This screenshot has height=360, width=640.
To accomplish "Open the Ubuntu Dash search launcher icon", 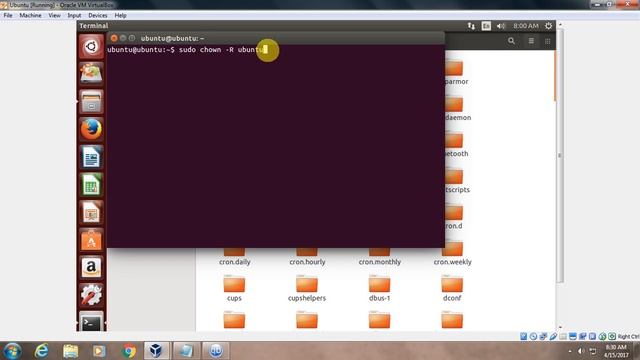I will [91, 47].
